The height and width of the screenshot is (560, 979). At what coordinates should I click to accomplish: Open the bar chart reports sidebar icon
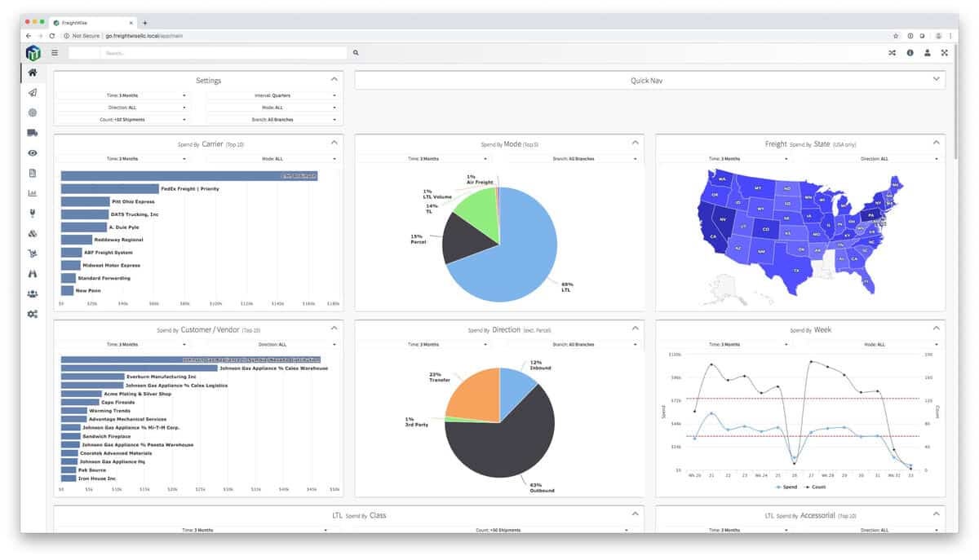coord(33,193)
